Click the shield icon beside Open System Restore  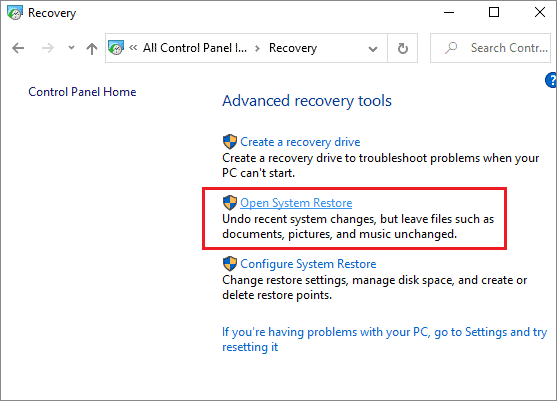(x=230, y=203)
